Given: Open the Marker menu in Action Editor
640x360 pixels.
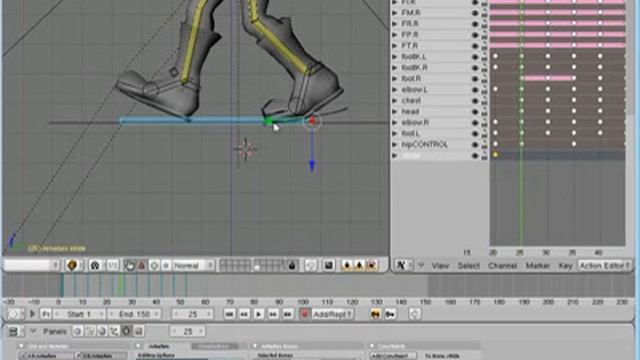Looking at the screenshot, I should click(x=538, y=266).
